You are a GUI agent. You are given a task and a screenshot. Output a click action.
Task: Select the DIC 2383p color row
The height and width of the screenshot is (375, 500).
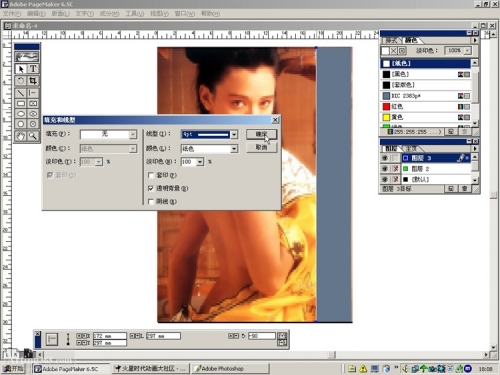(426, 96)
